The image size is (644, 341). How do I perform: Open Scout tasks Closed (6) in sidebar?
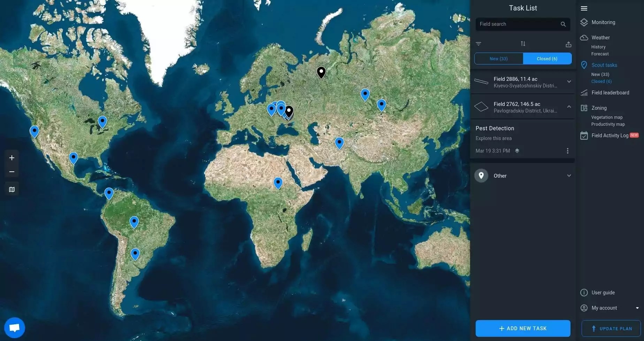click(601, 82)
